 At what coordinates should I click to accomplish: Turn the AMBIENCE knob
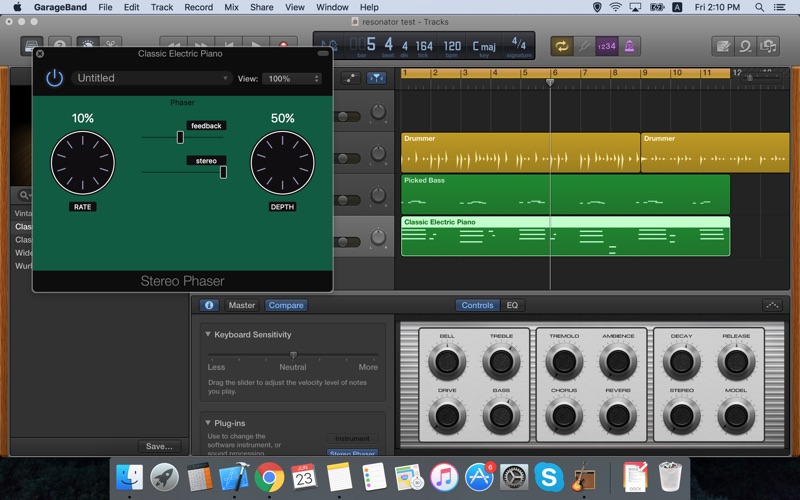pos(618,361)
